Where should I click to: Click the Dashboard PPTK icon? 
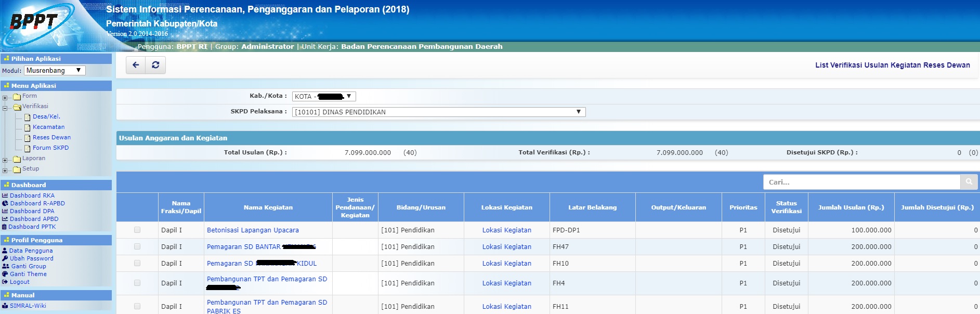click(5, 227)
